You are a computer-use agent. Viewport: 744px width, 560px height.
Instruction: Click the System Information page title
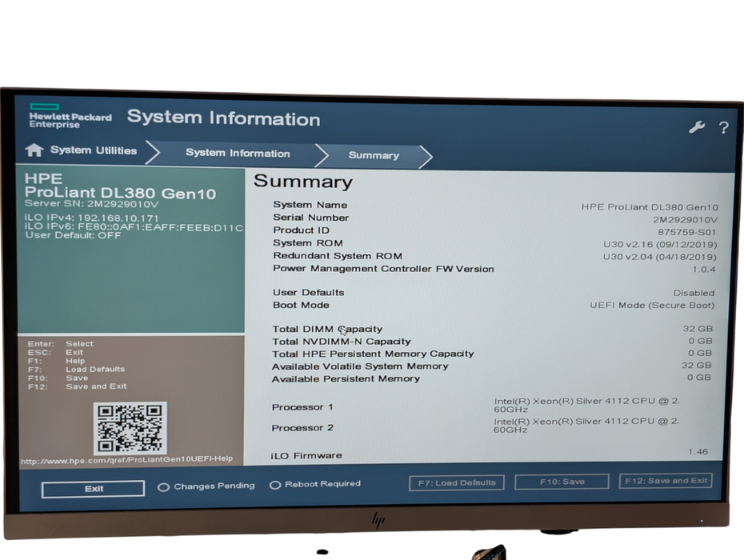click(223, 118)
